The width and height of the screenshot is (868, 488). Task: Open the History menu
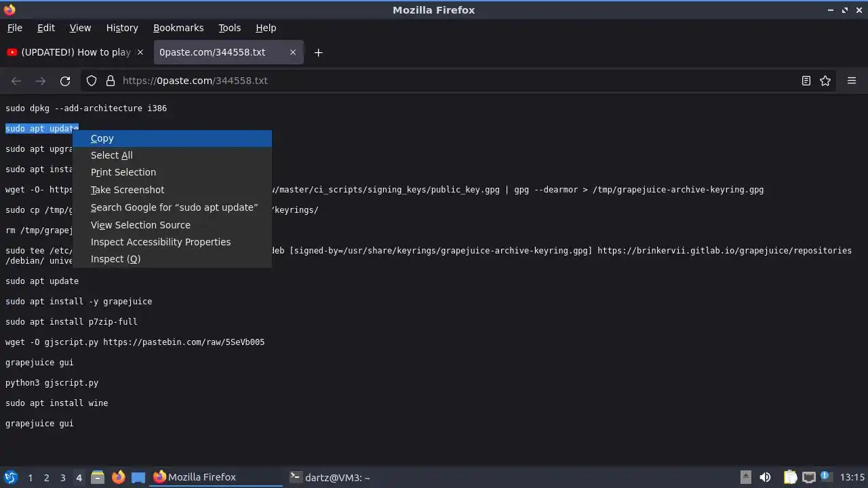click(122, 28)
